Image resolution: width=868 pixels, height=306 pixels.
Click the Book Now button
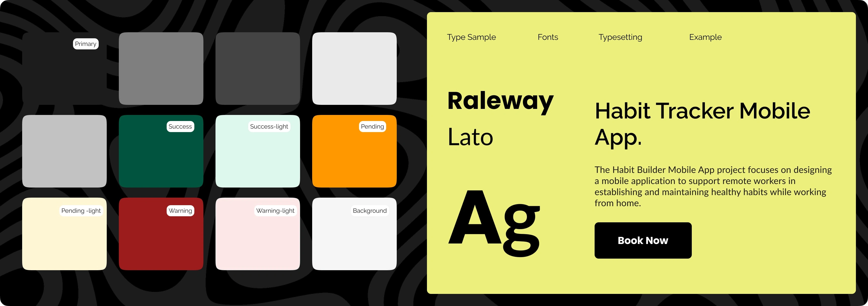644,240
